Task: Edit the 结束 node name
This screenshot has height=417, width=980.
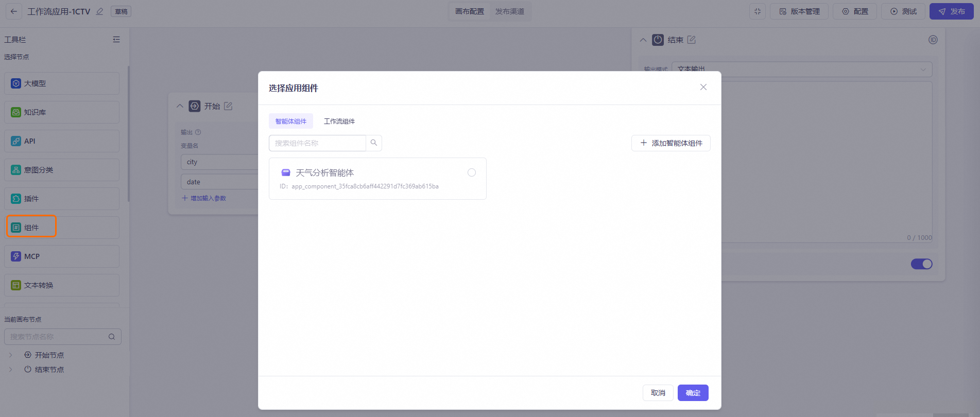Action: pyautogui.click(x=692, y=40)
